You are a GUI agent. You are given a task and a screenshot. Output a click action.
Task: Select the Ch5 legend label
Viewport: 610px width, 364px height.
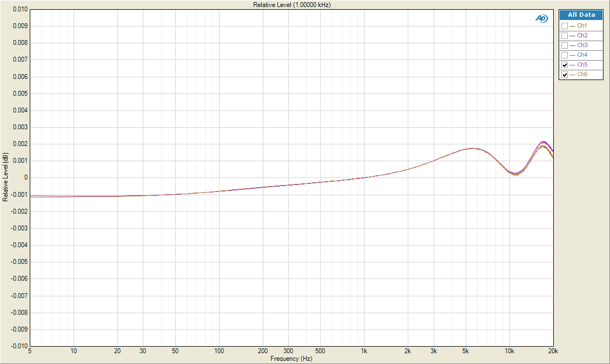[x=582, y=64]
